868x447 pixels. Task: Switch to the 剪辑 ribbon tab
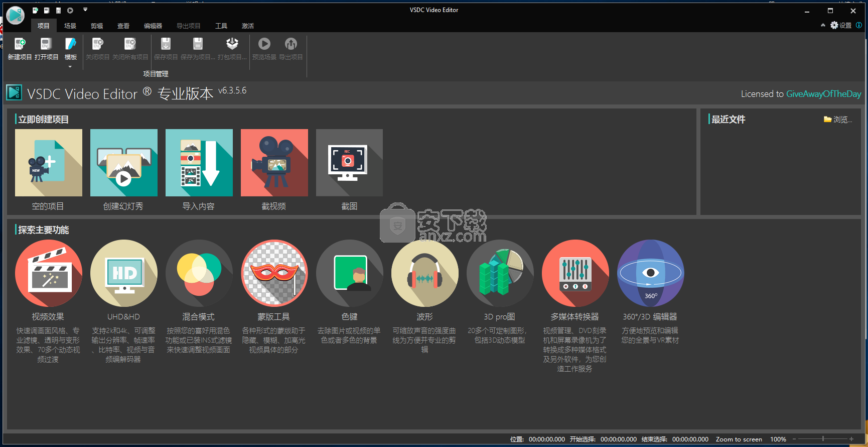pos(97,26)
